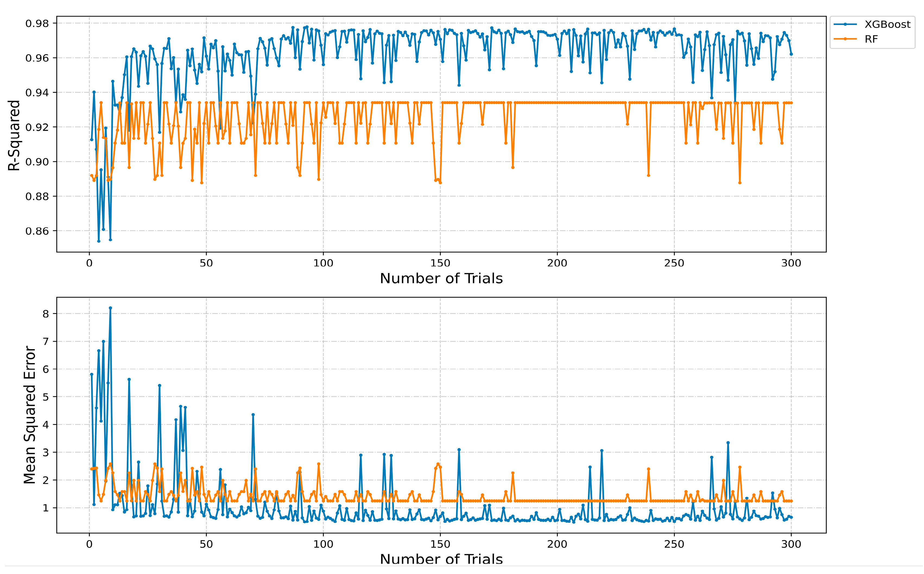Click bottom chart's 50 x-axis tick label
The height and width of the screenshot is (574, 924).
coord(206,544)
